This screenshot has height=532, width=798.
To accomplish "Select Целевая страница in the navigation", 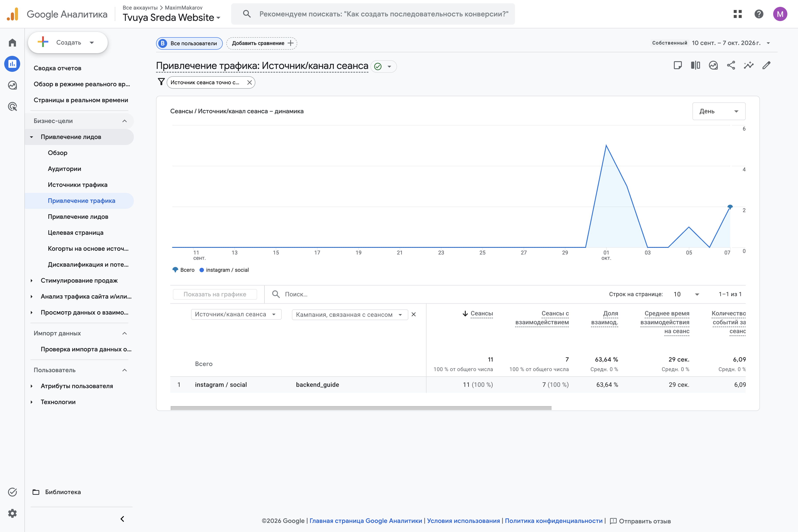I will tap(75, 232).
